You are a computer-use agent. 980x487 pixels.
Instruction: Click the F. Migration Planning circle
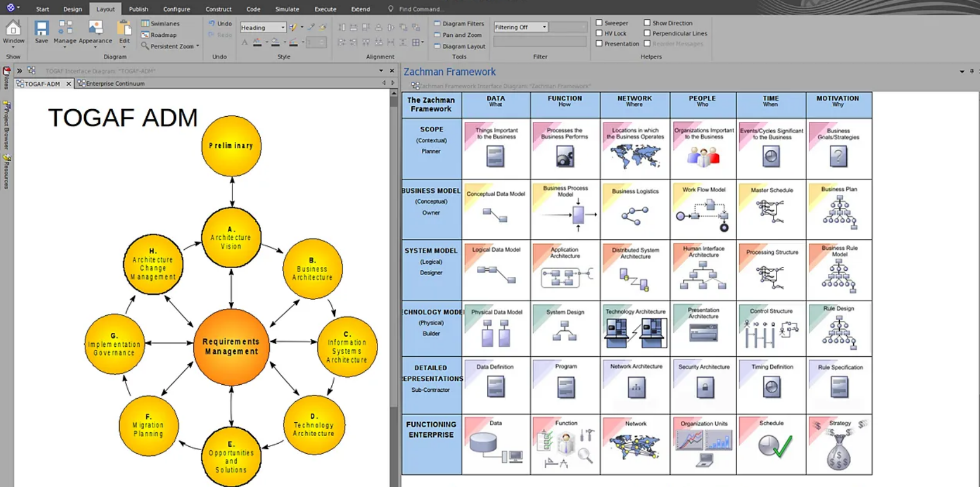[x=148, y=425]
